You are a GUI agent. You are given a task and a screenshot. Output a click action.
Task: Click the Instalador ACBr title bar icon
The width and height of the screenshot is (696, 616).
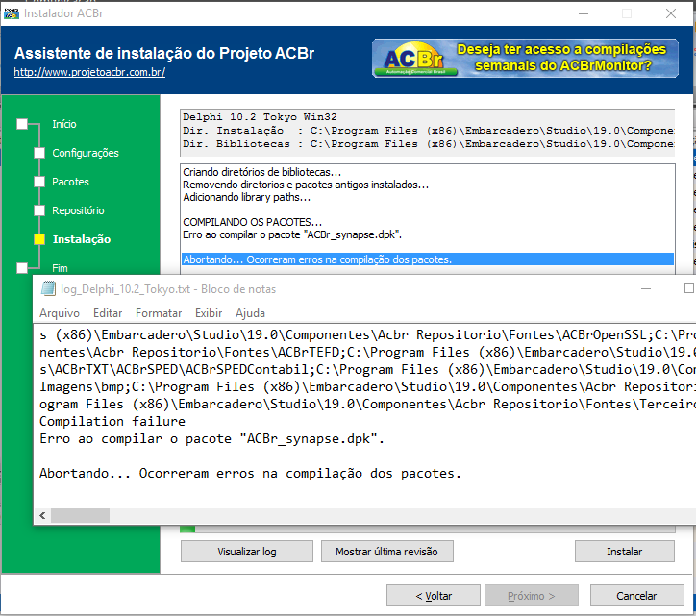(x=12, y=13)
